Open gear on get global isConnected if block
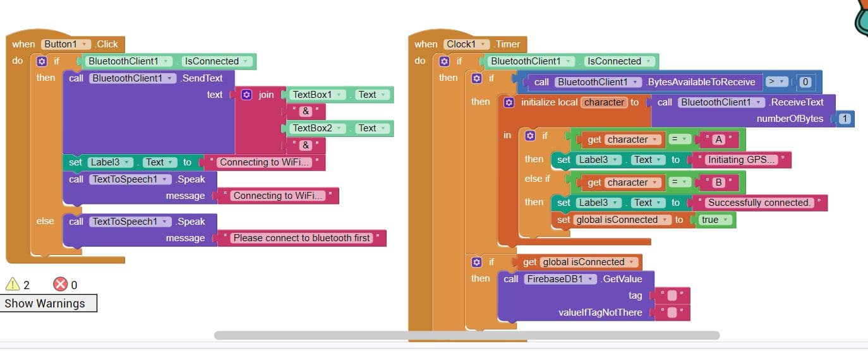The height and width of the screenshot is (363, 868). [x=476, y=262]
